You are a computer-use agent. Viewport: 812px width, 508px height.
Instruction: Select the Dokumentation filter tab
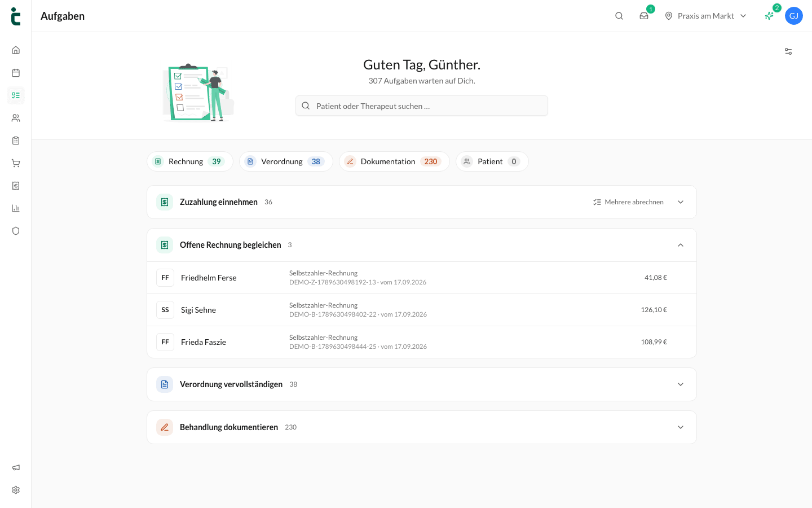(x=394, y=161)
